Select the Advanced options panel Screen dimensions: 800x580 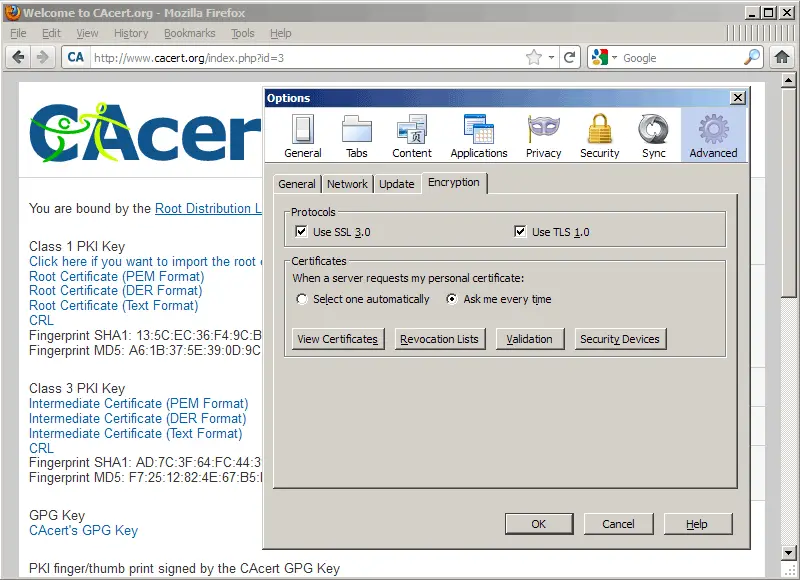coord(713,136)
